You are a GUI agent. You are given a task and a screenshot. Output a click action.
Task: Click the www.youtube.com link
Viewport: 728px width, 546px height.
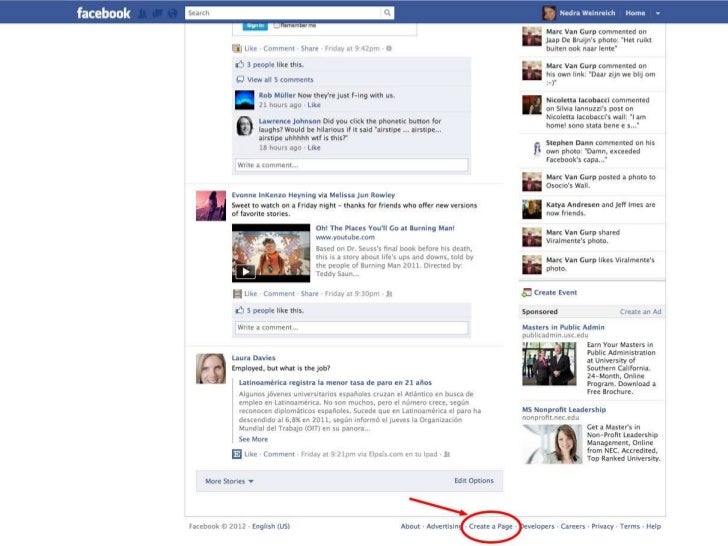345,237
